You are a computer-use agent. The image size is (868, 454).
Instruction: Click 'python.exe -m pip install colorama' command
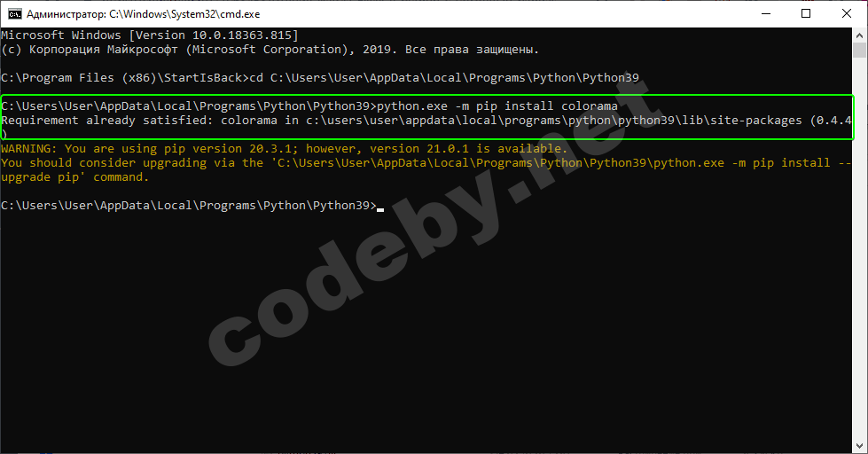[x=497, y=106]
